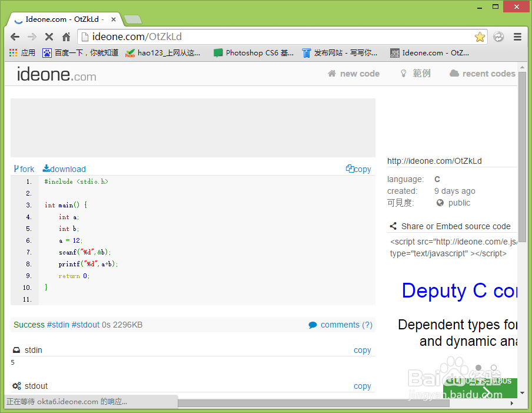Click the scrollbar down arrow
The height and width of the screenshot is (413, 532).
(x=522, y=393)
